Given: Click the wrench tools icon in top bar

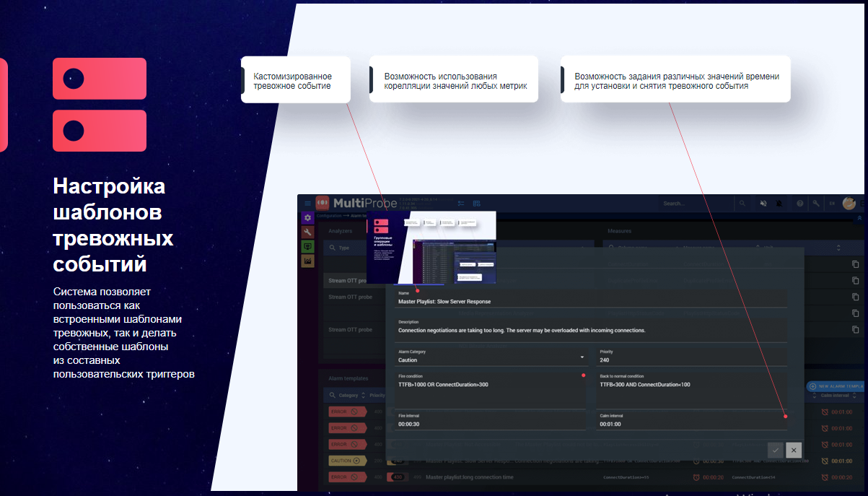Looking at the screenshot, I should 815,204.
